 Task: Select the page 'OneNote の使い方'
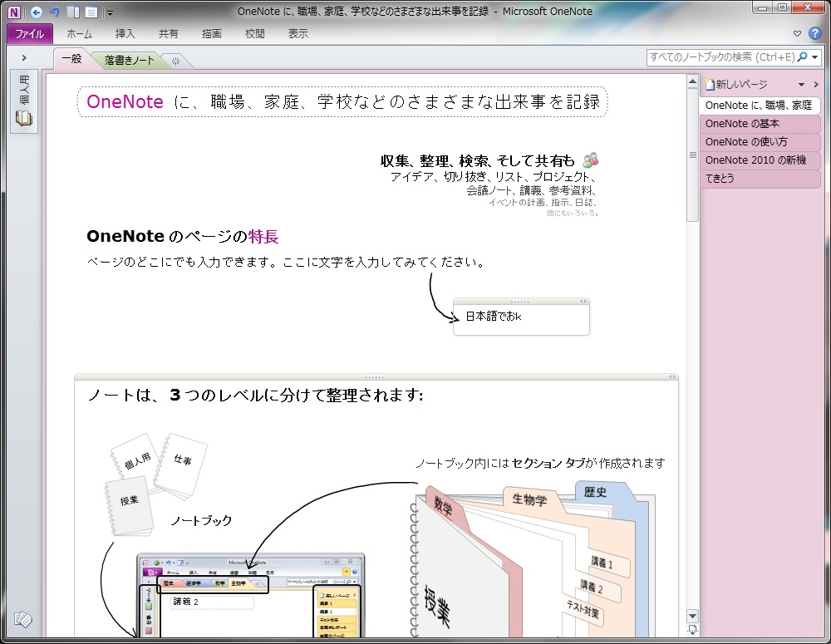[x=760, y=142]
